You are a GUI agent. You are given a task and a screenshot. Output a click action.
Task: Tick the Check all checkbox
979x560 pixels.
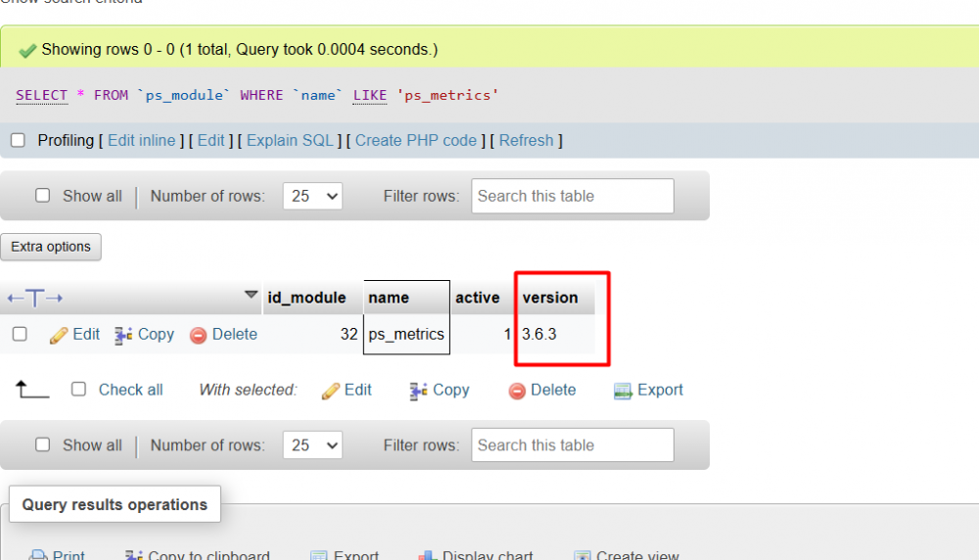(x=78, y=389)
